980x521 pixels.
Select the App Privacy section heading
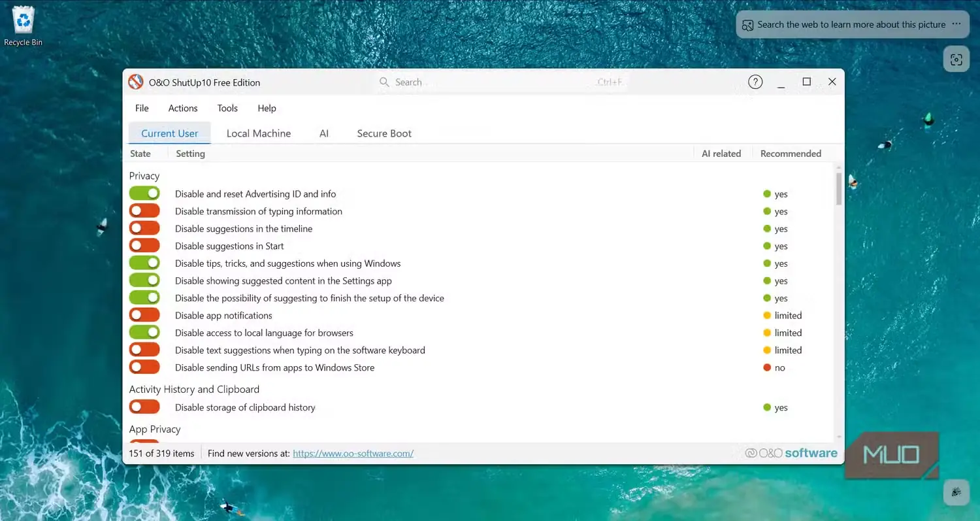155,429
